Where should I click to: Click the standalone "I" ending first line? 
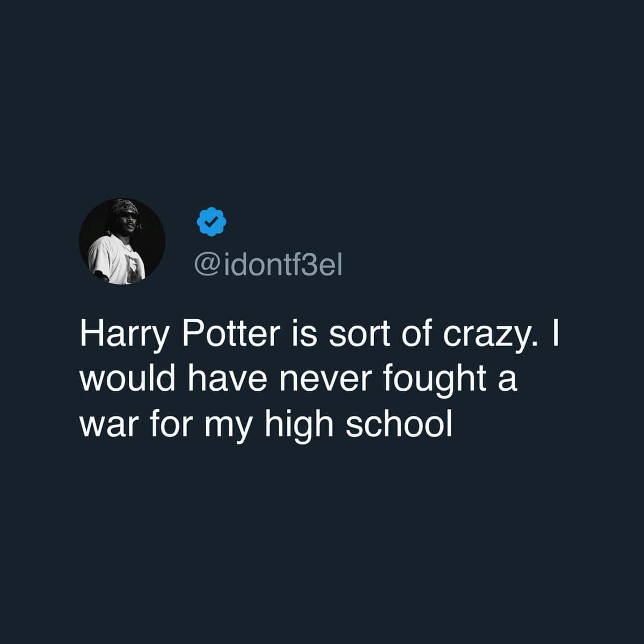[555, 334]
